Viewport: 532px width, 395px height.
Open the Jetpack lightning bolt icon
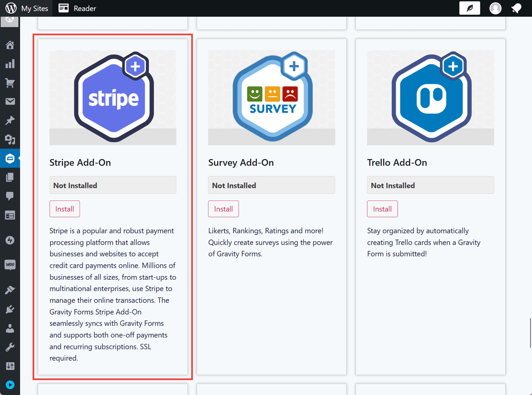10,240
